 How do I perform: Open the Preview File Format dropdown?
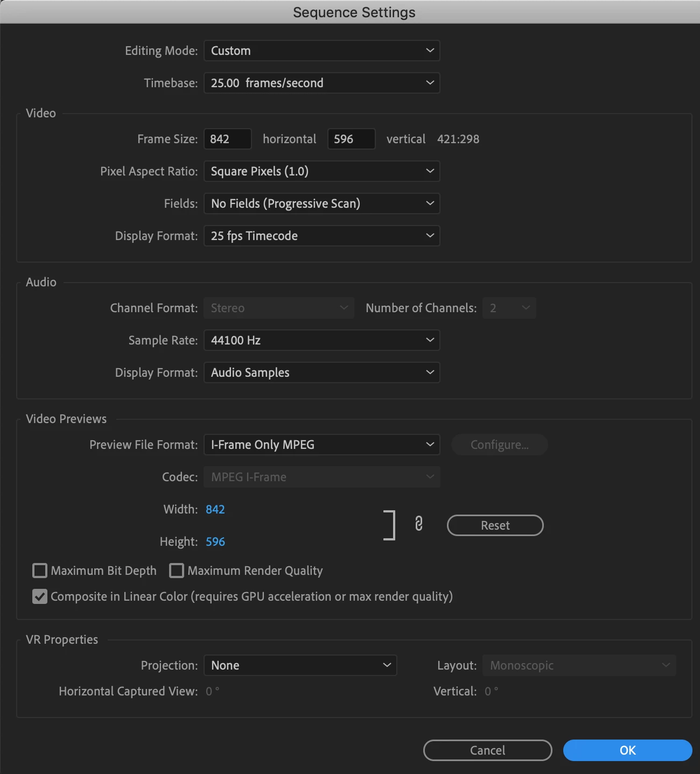click(x=322, y=445)
